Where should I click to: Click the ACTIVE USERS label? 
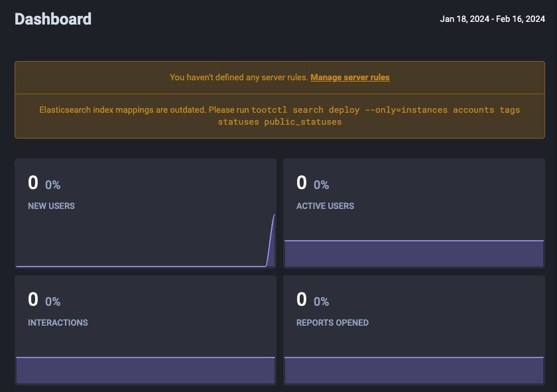click(x=325, y=206)
